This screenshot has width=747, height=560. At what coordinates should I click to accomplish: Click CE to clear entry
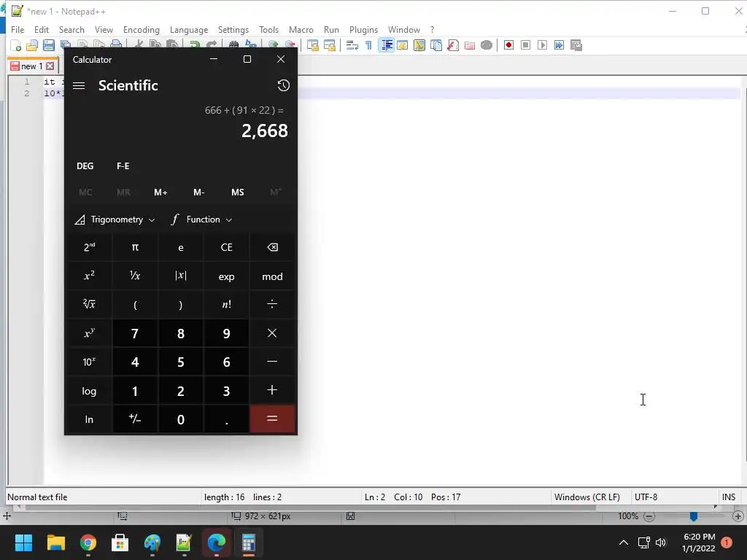tap(226, 247)
